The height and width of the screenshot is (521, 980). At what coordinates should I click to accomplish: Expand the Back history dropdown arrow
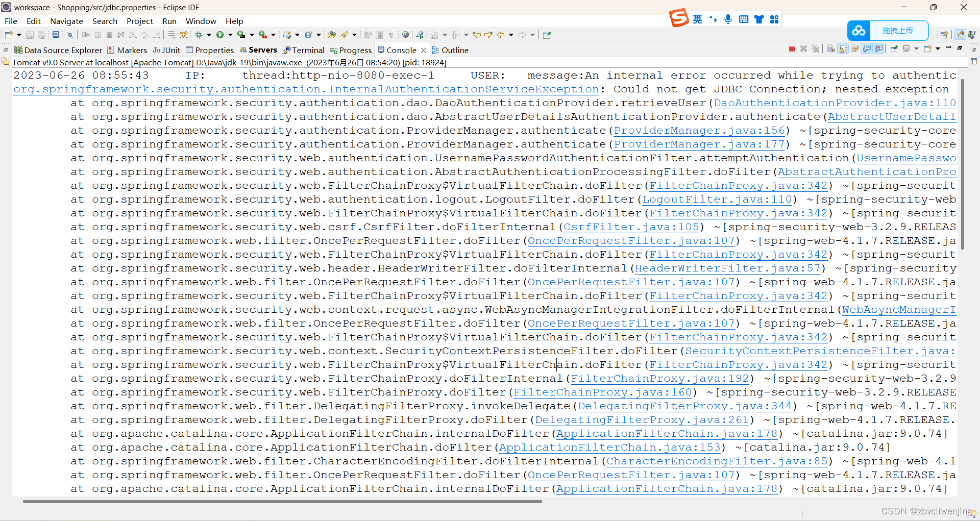511,35
